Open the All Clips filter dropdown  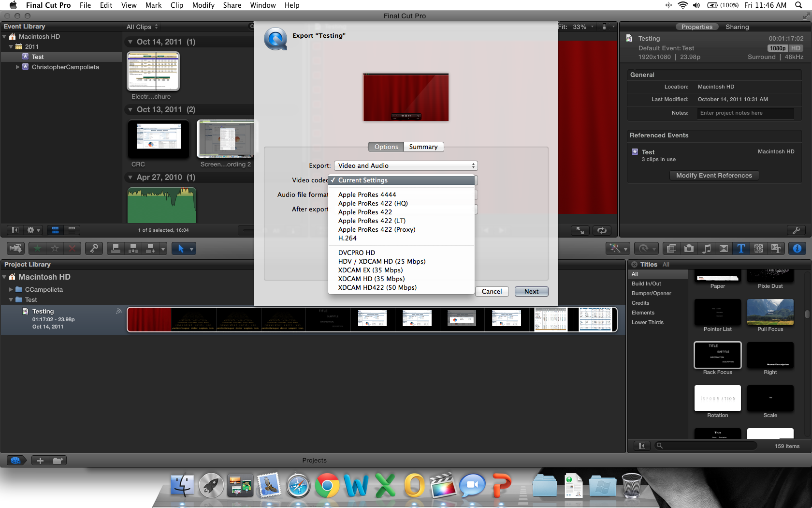pyautogui.click(x=142, y=27)
